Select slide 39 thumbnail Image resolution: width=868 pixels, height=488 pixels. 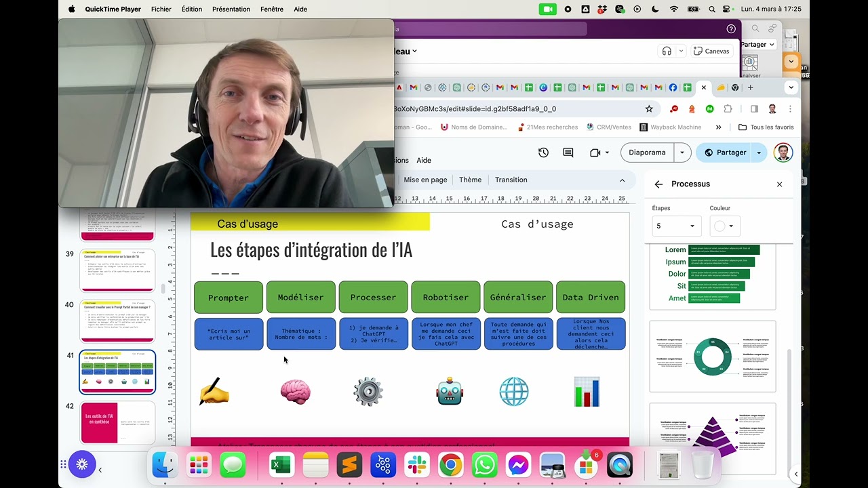pyautogui.click(x=118, y=270)
